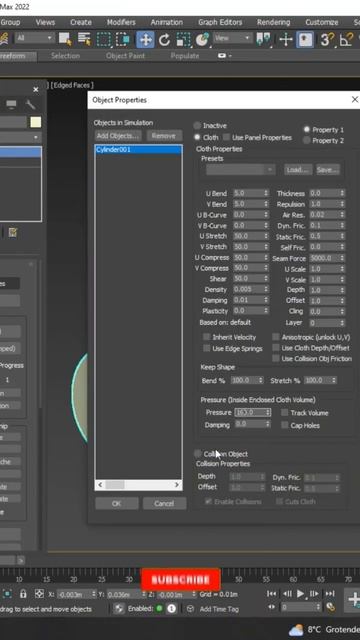360x640 pixels.
Task: Select the Property 2 radio button
Action: (x=307, y=140)
